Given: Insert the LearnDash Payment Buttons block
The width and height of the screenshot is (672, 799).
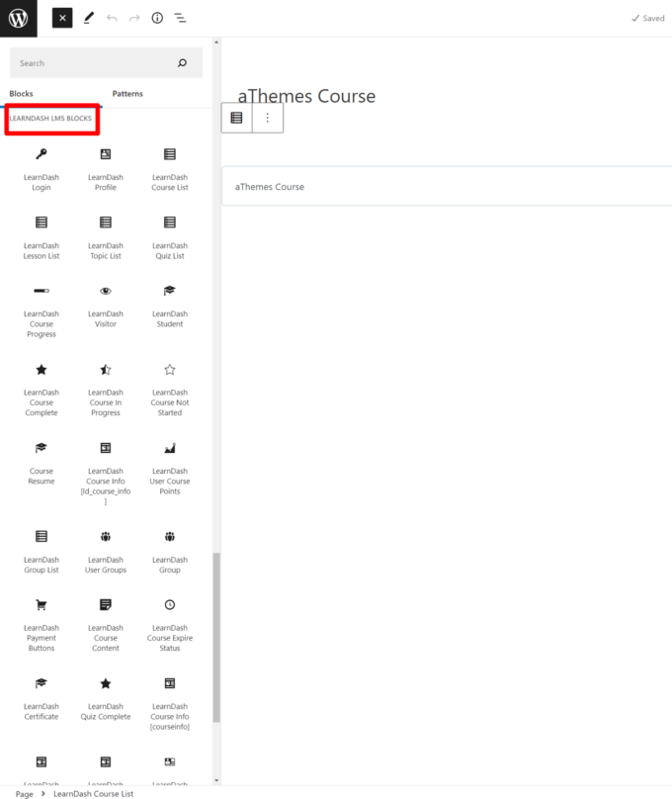Looking at the screenshot, I should pos(42,625).
